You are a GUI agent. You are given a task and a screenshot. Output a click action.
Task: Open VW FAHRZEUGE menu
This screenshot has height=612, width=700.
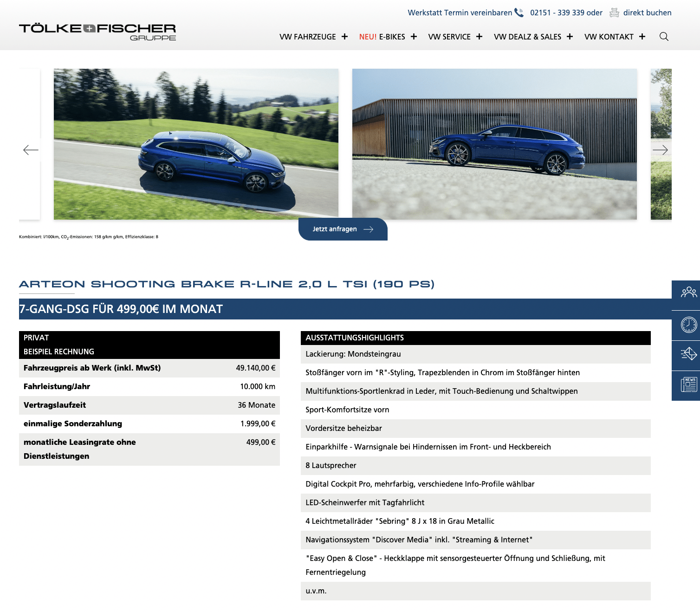click(x=308, y=37)
